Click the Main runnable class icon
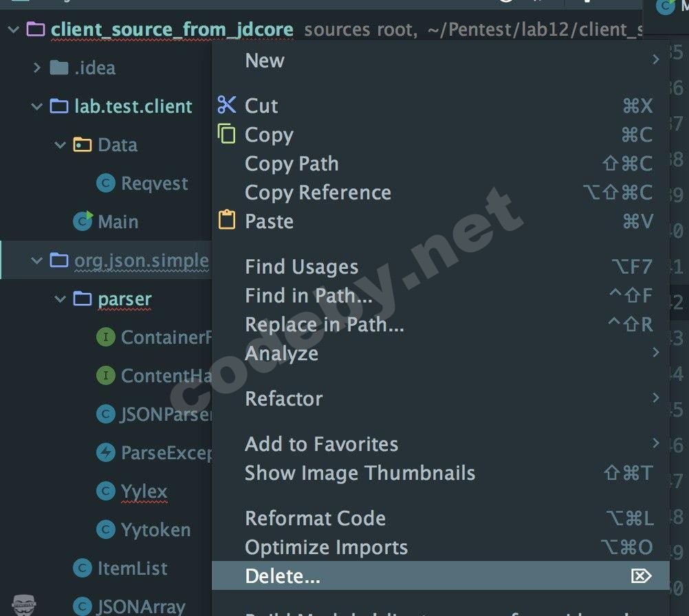Screen dimensions: 689x616 click(x=83, y=221)
